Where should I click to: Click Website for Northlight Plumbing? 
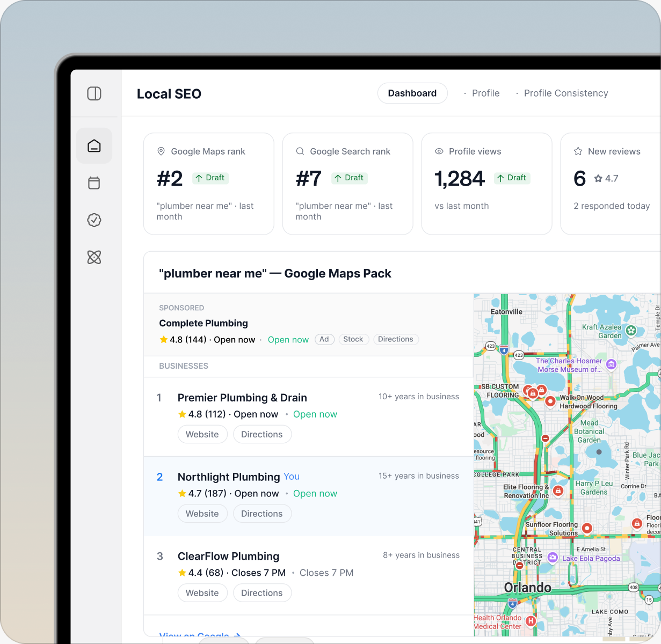[202, 514]
